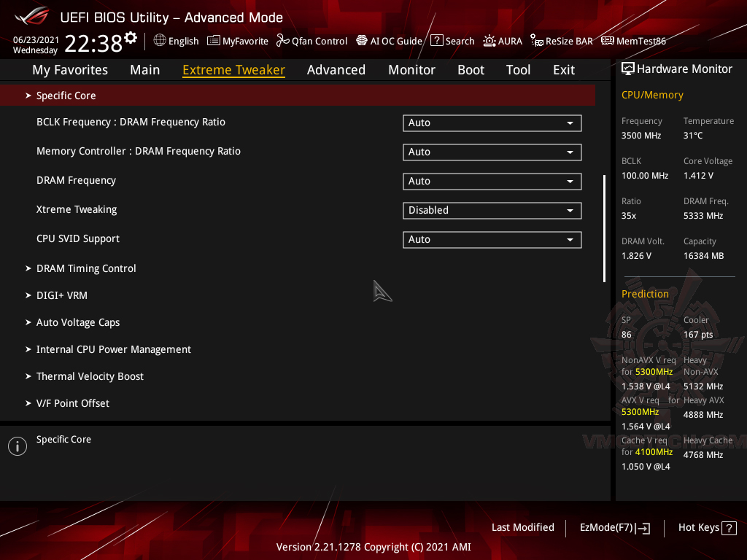Open Qfan Control from the top toolbar
The height and width of the screenshot is (560, 747).
click(x=311, y=41)
